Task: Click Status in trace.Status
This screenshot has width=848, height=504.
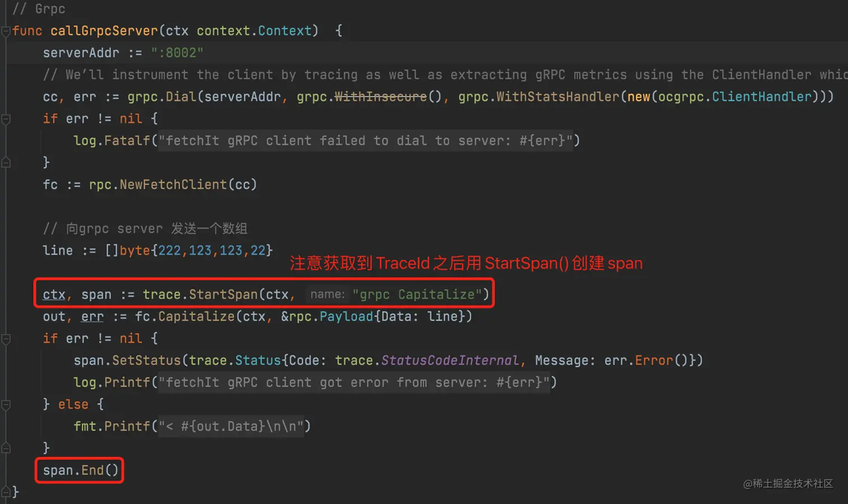Action: 258,360
